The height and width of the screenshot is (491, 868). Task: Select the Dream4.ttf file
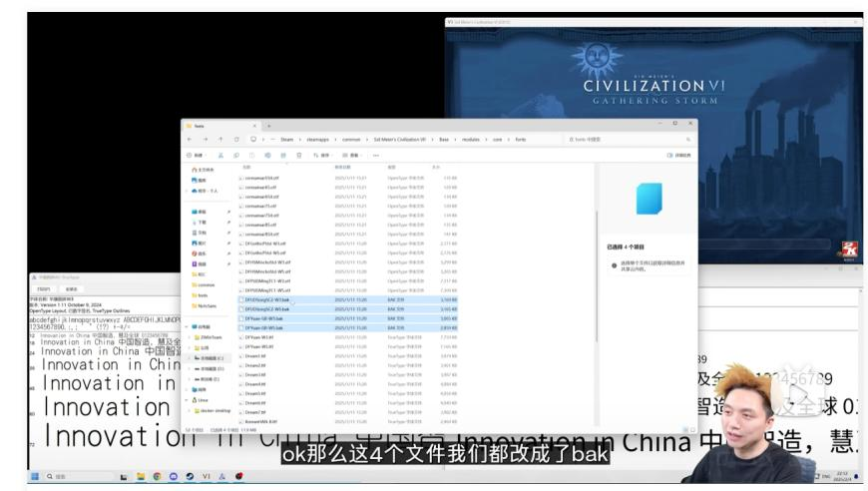[x=349, y=384]
